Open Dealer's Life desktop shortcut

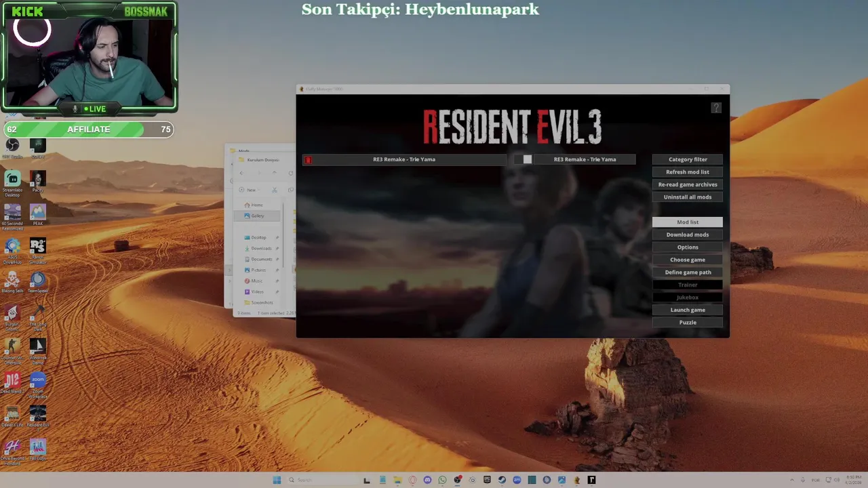[x=12, y=417]
